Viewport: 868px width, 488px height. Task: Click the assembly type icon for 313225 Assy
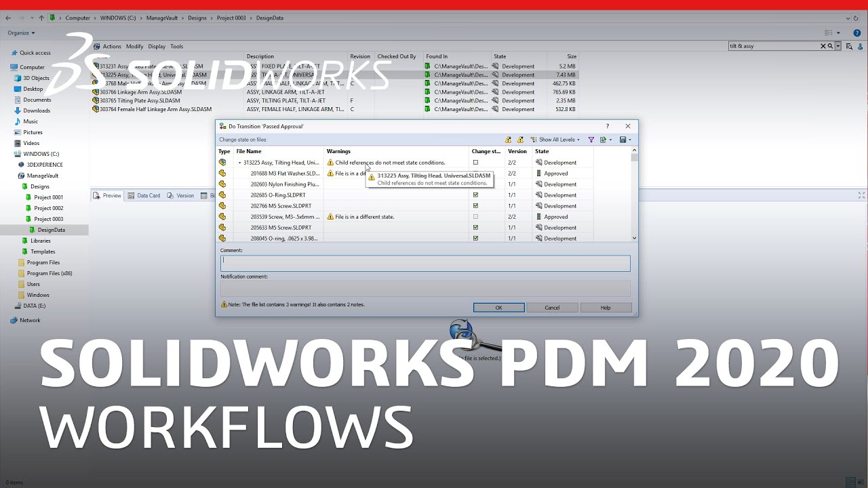(x=222, y=163)
